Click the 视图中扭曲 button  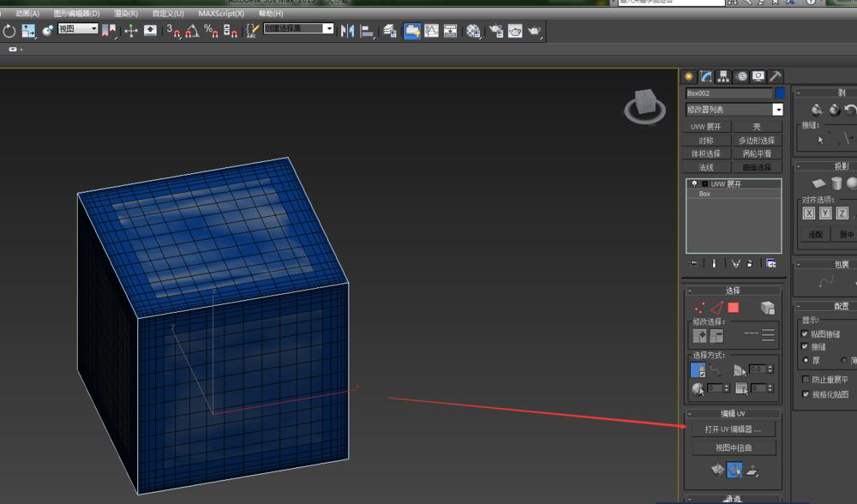tap(733, 447)
